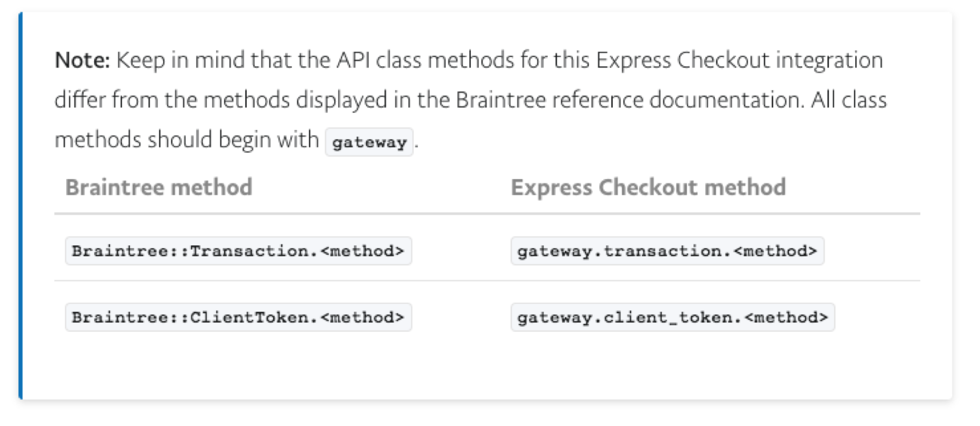
Task: Click the row divider between table rows
Action: coord(486,281)
